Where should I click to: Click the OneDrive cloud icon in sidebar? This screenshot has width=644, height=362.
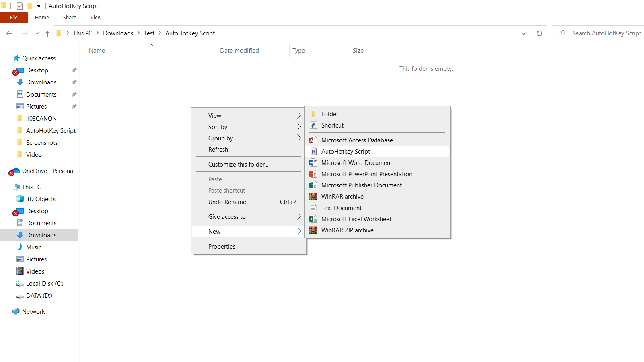click(16, 171)
